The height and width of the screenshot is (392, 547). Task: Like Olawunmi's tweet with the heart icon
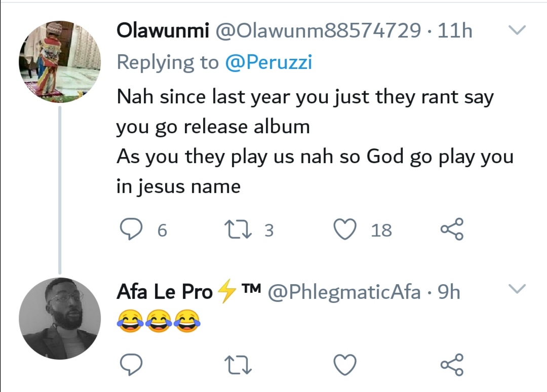(x=345, y=230)
